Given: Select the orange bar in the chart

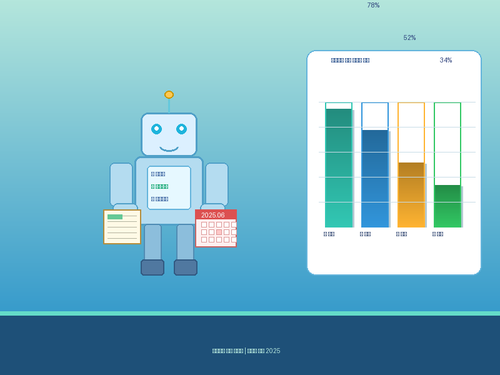Looking at the screenshot, I should click(x=411, y=195).
